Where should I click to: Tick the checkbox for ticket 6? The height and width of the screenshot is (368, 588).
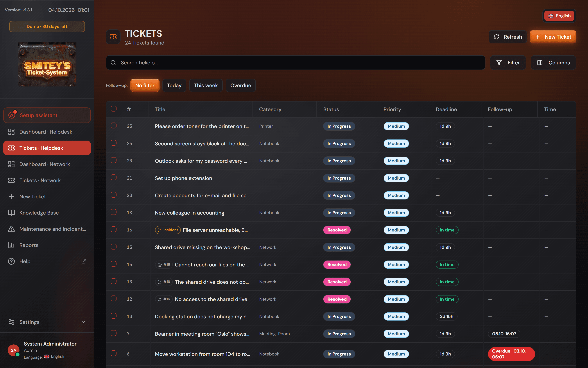click(114, 353)
